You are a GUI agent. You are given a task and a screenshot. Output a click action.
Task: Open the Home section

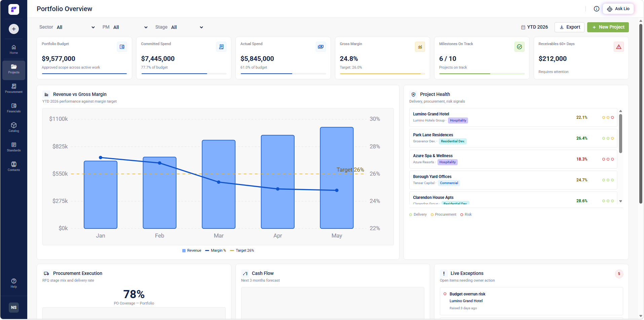pyautogui.click(x=14, y=49)
